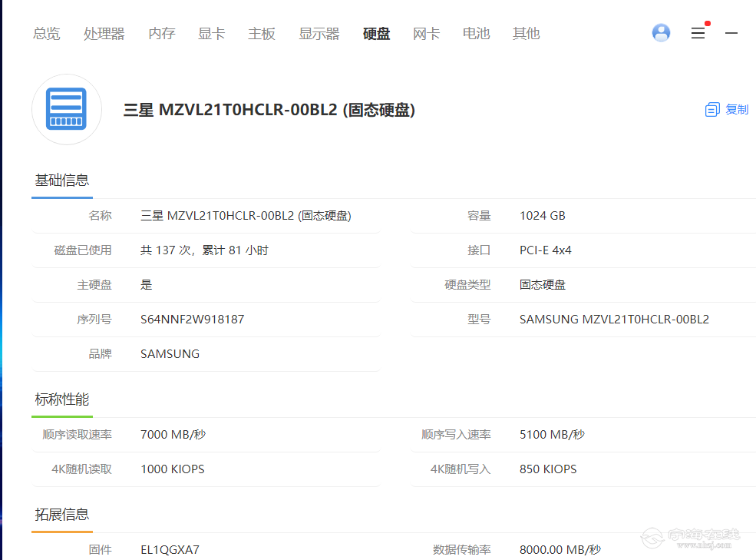Open the 内存 tab
The width and height of the screenshot is (756, 560).
click(162, 33)
